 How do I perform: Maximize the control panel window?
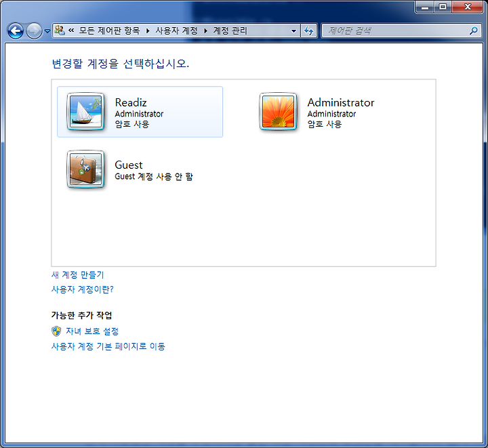click(443, 7)
